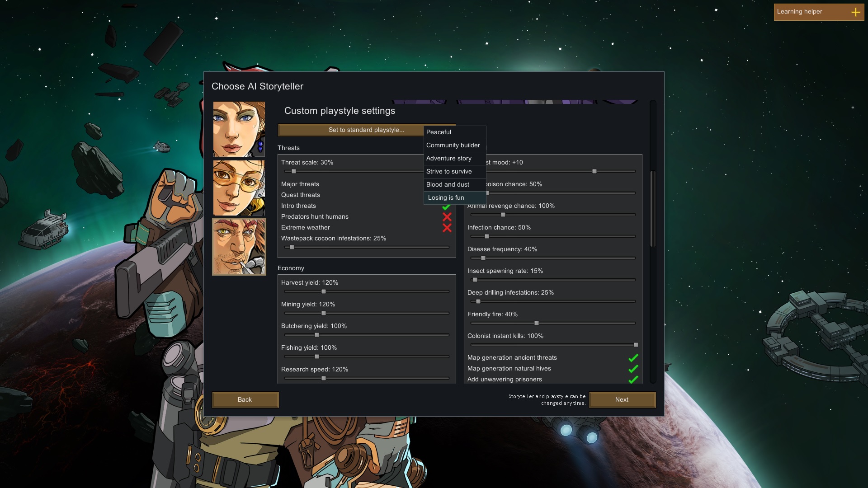Toggle Add unwavering prisoners checkmark
Image resolution: width=868 pixels, height=488 pixels.
coord(633,380)
